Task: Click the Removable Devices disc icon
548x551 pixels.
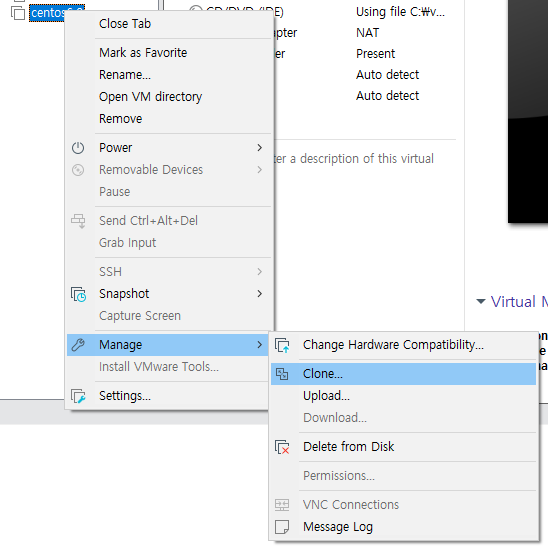Action: pyautogui.click(x=78, y=170)
